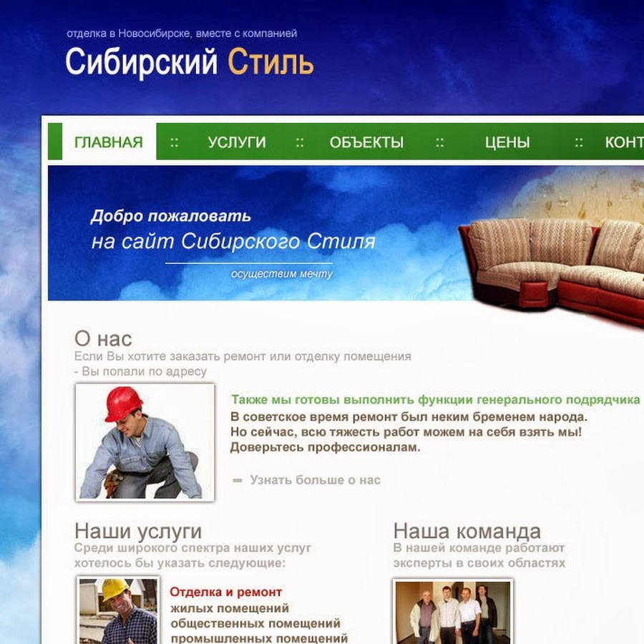Open the ЦЕНЫ page from the menu
644x644 pixels.
(507, 142)
